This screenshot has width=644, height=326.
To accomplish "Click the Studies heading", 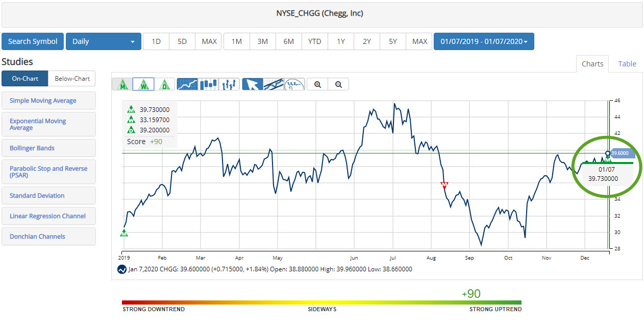I will point(17,62).
